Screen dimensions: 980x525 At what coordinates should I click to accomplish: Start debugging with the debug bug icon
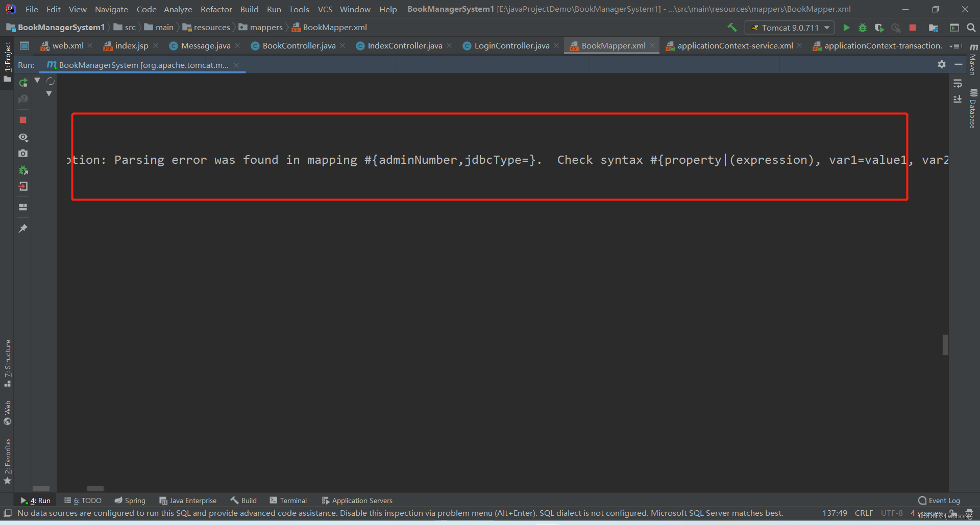coord(863,28)
